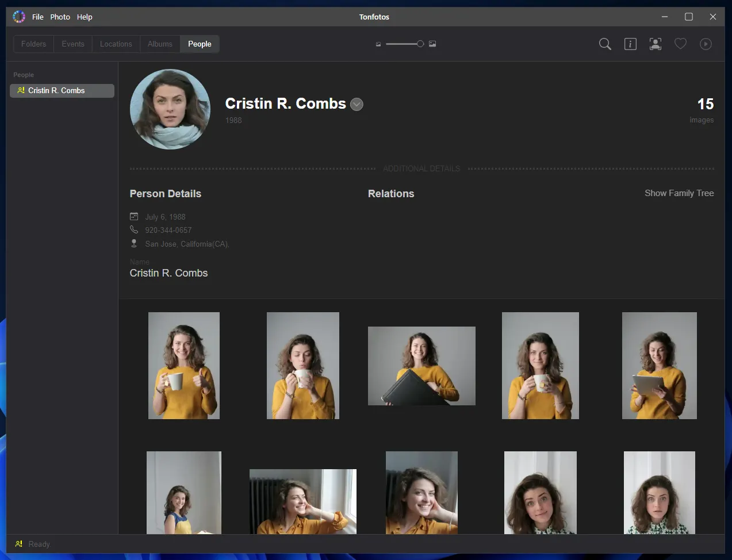This screenshot has width=732, height=560.
Task: Click Show Family Tree
Action: click(679, 193)
